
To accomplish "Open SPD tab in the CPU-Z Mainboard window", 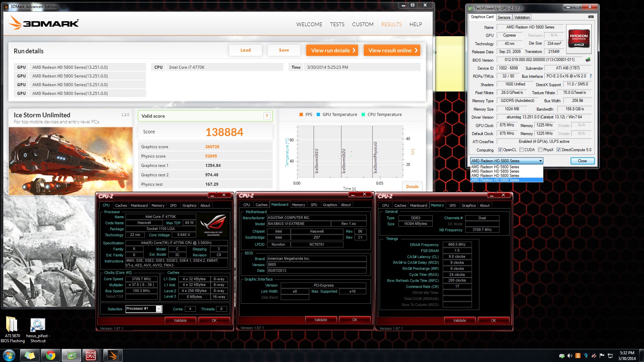I will 314,205.
